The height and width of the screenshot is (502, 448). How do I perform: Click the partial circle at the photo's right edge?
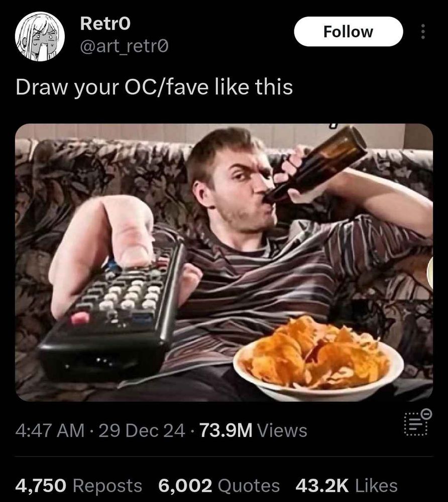(430, 273)
